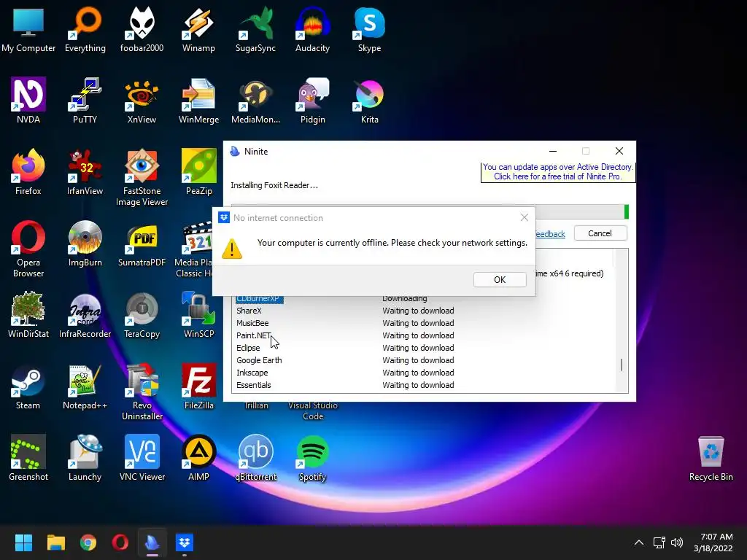Open the taskbar clock and date
Screen dimensions: 747x560
click(713, 542)
